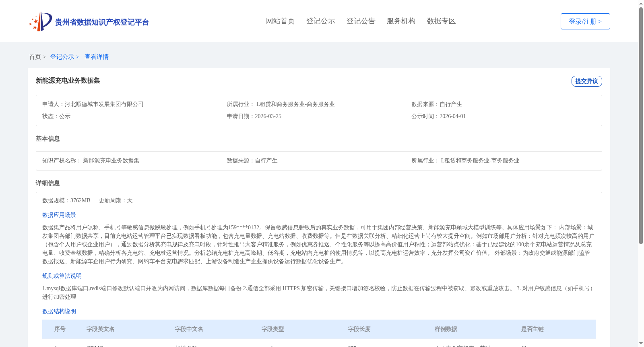Viewport: 644px width, 347px height.
Task: Click the 登录/注册 button
Action: click(x=585, y=21)
